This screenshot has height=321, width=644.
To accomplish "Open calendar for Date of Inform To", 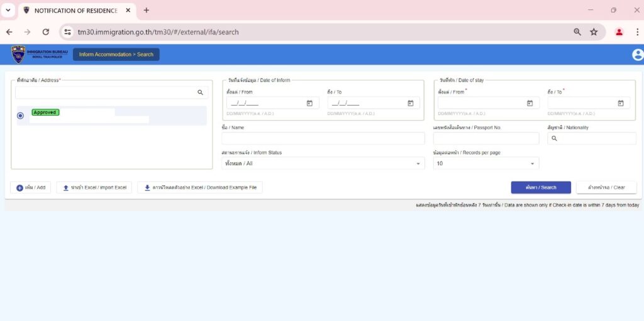I will click(410, 103).
